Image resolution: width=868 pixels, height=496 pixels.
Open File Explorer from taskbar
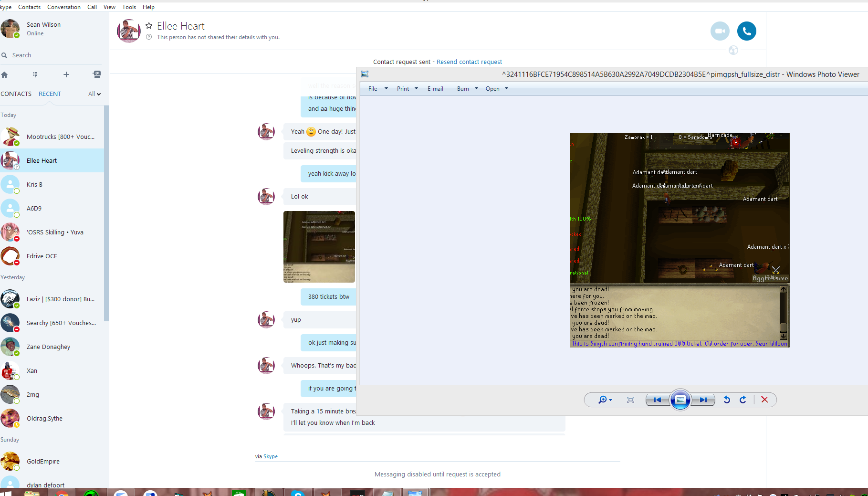pos(32,493)
